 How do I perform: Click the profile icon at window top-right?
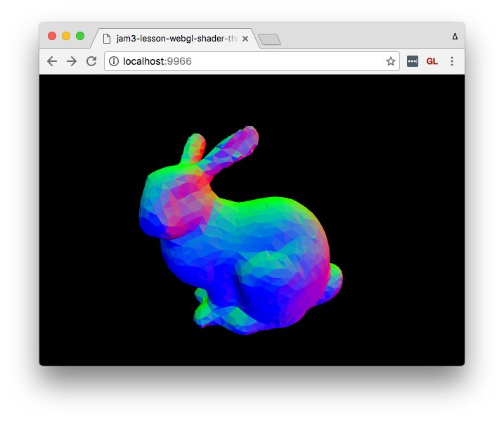[x=455, y=37]
